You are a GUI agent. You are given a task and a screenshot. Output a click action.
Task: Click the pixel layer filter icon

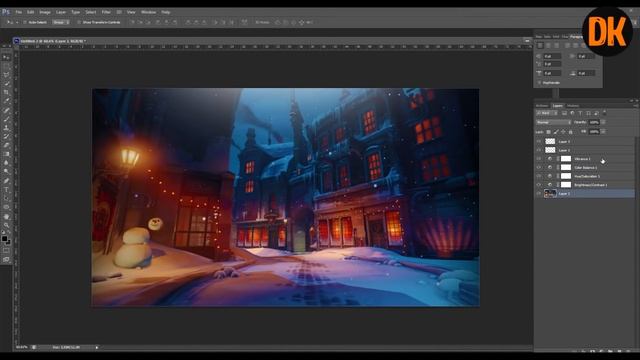tap(564, 113)
